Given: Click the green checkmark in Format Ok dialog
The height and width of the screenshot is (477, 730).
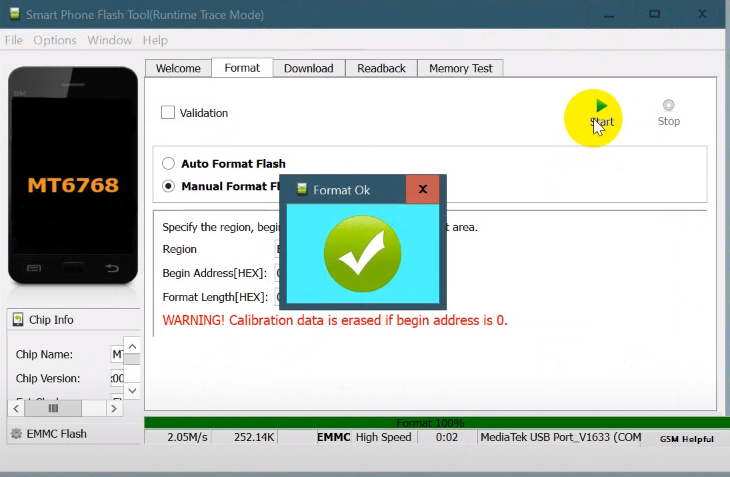Looking at the screenshot, I should pos(362,254).
